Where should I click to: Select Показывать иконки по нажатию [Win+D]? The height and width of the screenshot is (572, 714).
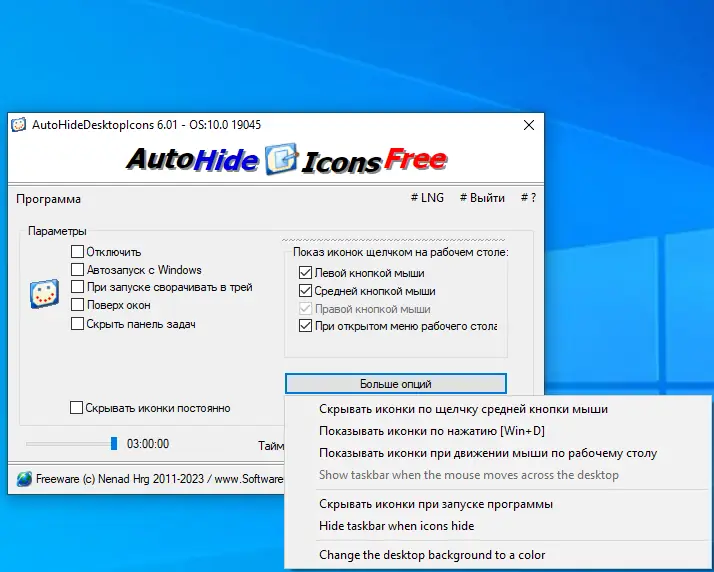pos(497,431)
